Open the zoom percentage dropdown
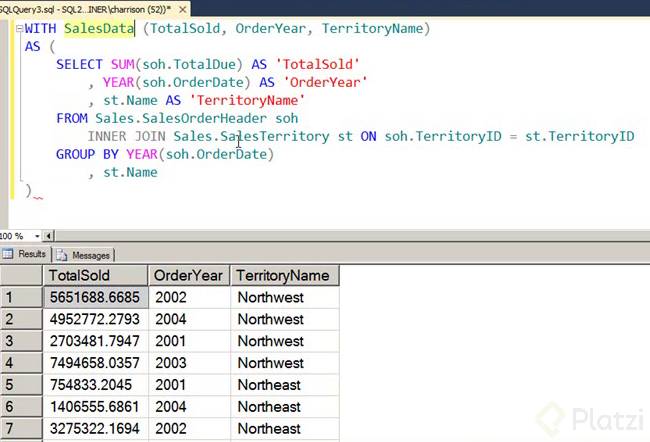The height and width of the screenshot is (442, 650). tap(35, 236)
